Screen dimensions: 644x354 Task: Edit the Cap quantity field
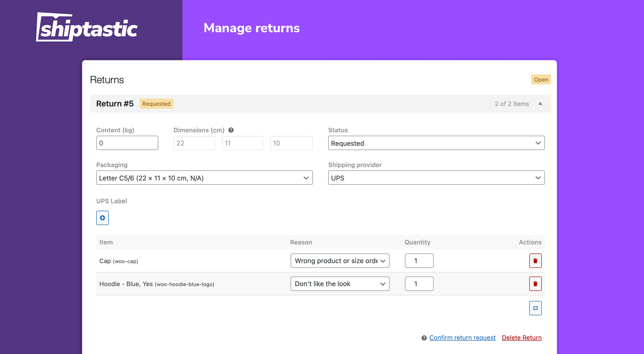(419, 261)
